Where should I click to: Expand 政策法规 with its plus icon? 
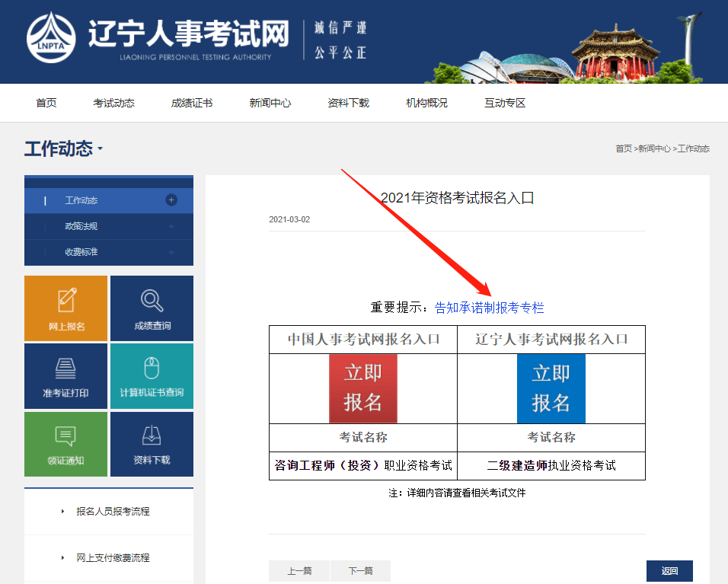[x=171, y=226]
